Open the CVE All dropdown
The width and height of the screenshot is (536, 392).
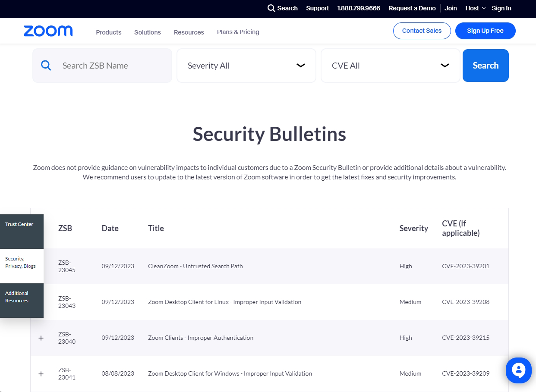(x=390, y=65)
